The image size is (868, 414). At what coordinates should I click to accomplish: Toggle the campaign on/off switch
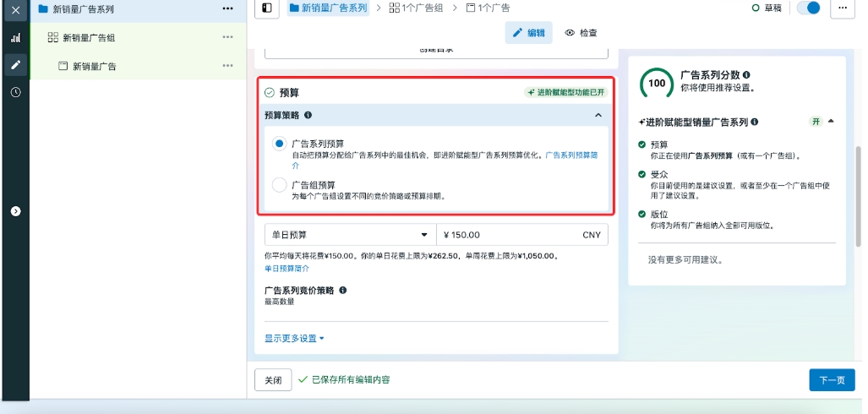[x=808, y=8]
